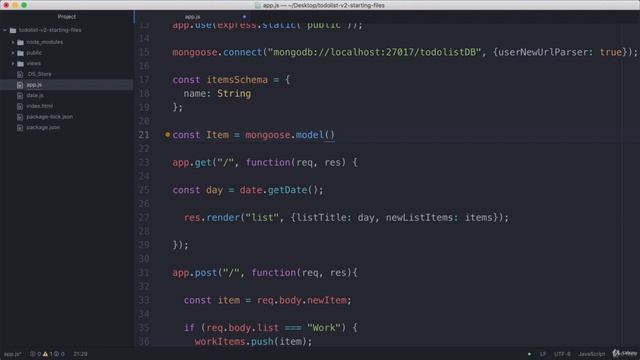Viewport: 640px width, 360px height.
Task: Click the date.js file icon
Action: (x=20, y=96)
